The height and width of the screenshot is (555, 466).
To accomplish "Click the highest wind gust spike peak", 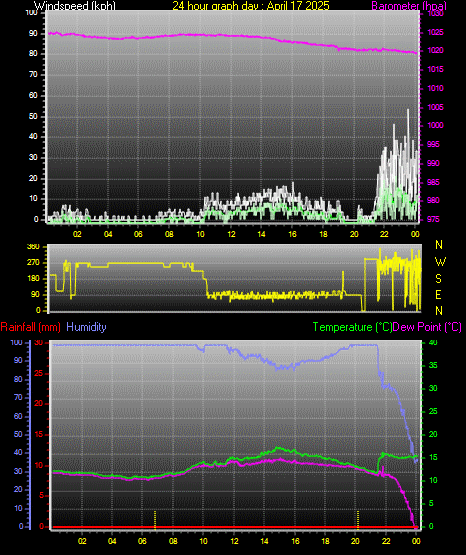I will click(x=408, y=110).
